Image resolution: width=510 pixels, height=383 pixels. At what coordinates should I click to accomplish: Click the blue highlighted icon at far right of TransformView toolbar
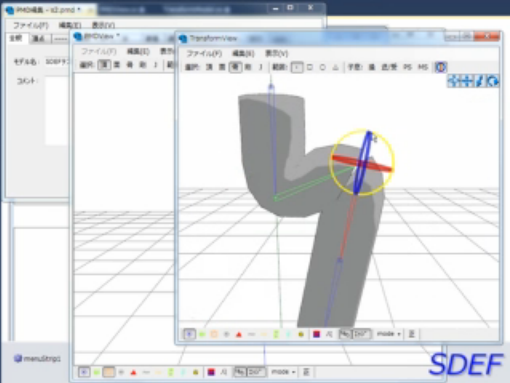[x=441, y=67]
